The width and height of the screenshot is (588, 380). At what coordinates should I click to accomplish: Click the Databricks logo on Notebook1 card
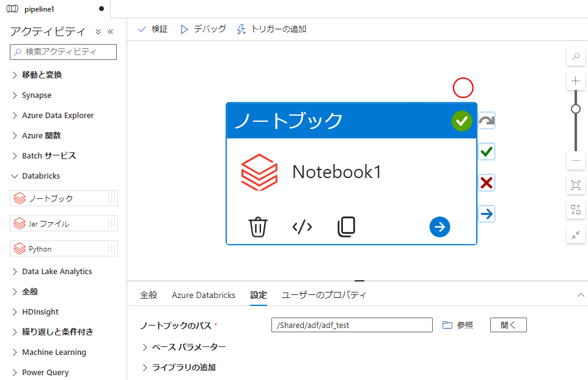pyautogui.click(x=259, y=172)
